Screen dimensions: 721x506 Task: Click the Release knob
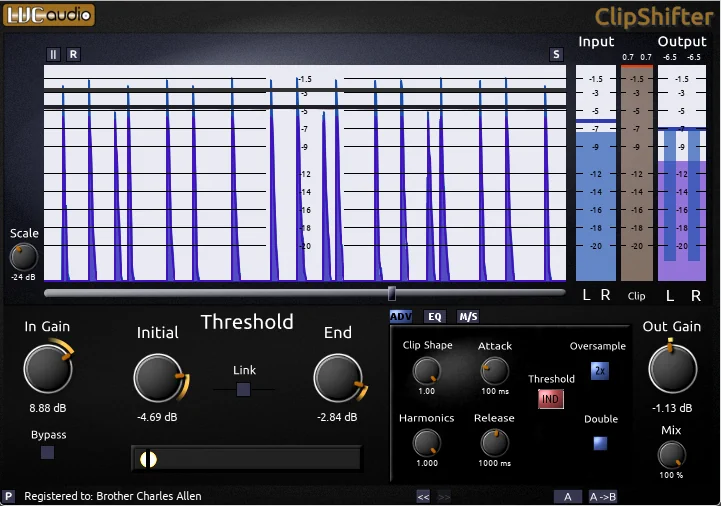pos(495,443)
